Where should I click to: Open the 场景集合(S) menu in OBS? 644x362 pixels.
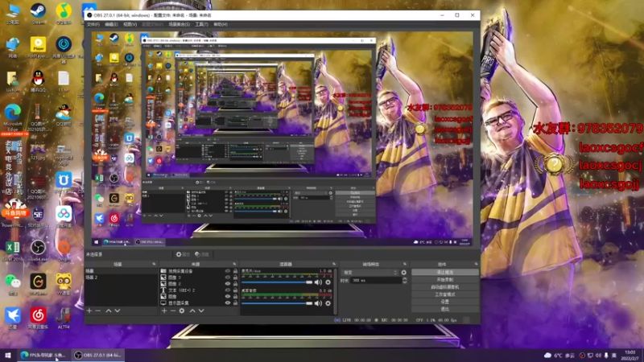(x=179, y=25)
